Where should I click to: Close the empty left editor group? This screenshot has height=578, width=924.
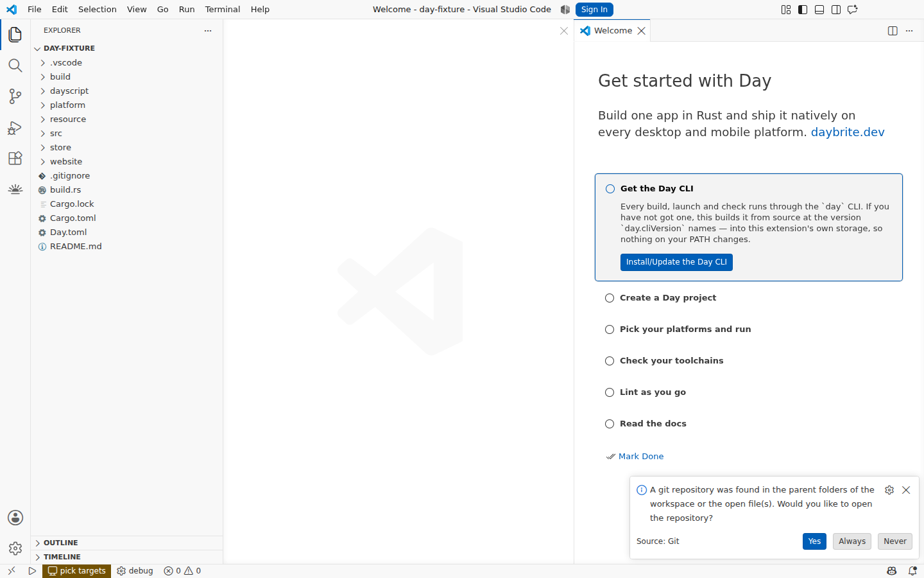point(564,31)
